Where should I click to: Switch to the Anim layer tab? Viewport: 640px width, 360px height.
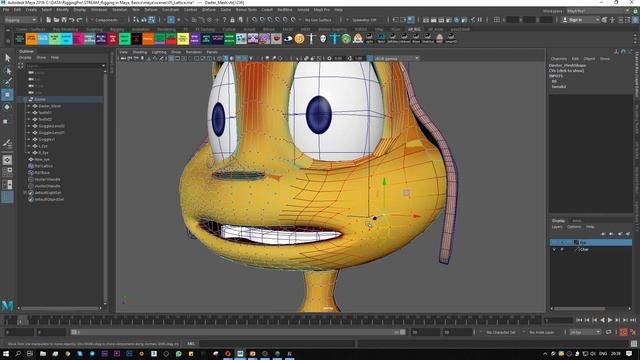point(577,220)
